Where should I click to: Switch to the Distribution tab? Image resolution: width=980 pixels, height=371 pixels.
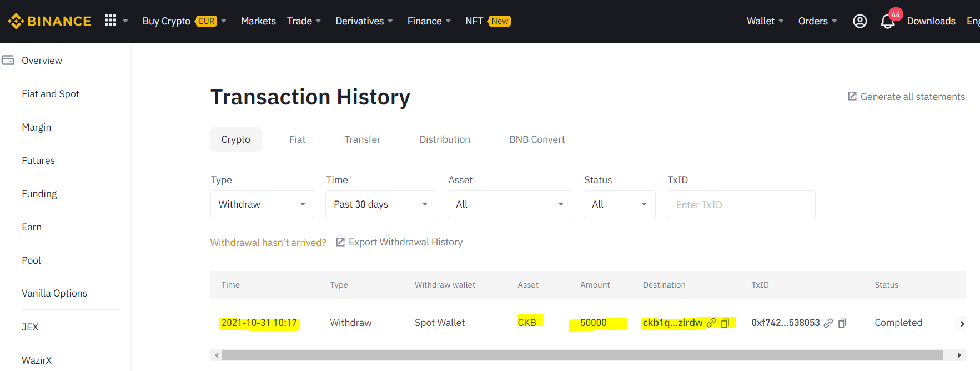tap(445, 139)
